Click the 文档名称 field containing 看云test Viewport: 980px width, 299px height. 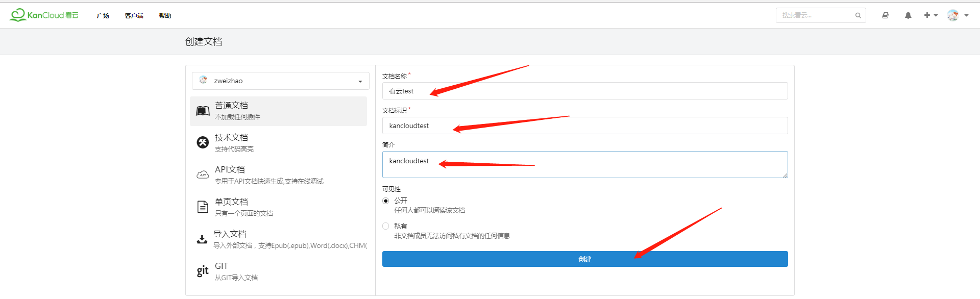coord(585,91)
